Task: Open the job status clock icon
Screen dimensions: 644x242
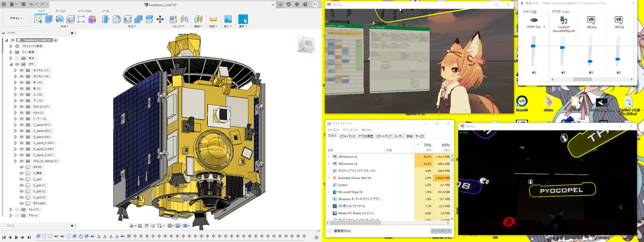Action: point(297,4)
